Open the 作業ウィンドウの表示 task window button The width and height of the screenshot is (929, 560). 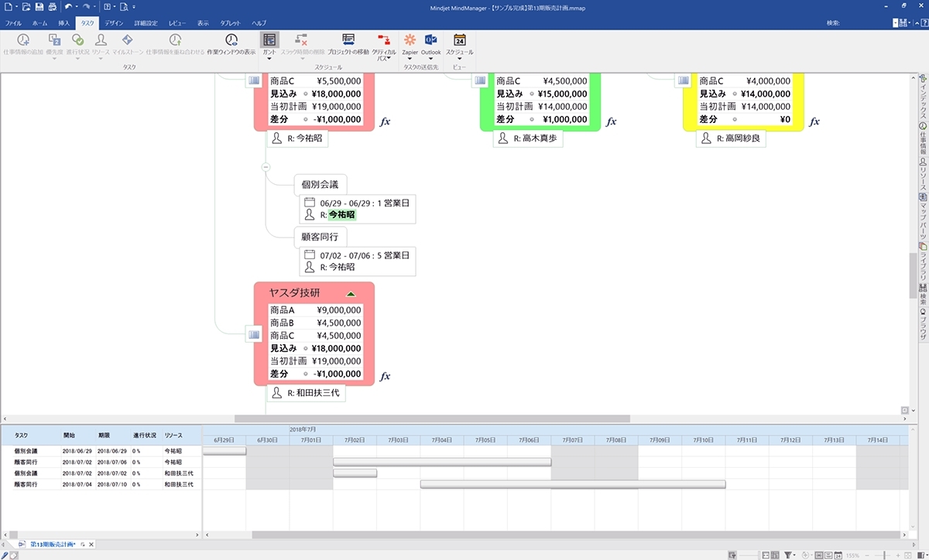[x=231, y=44]
